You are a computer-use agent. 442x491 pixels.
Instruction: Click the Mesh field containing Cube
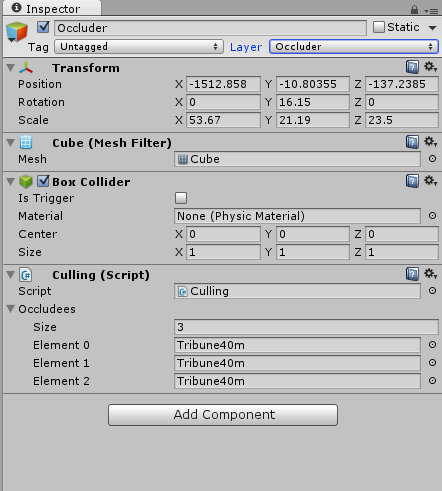pos(297,159)
